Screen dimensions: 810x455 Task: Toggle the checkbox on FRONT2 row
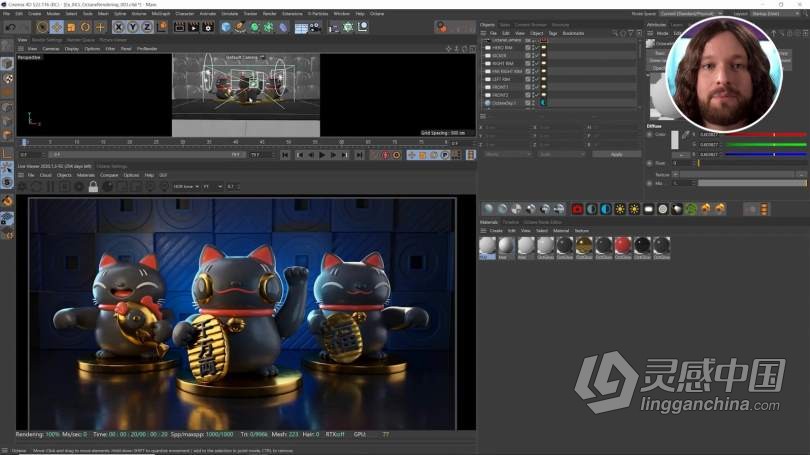pos(527,95)
